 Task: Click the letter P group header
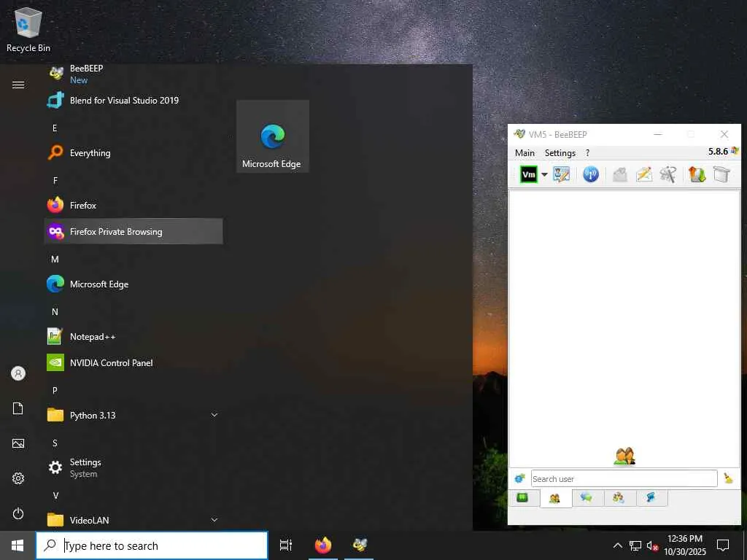point(55,391)
